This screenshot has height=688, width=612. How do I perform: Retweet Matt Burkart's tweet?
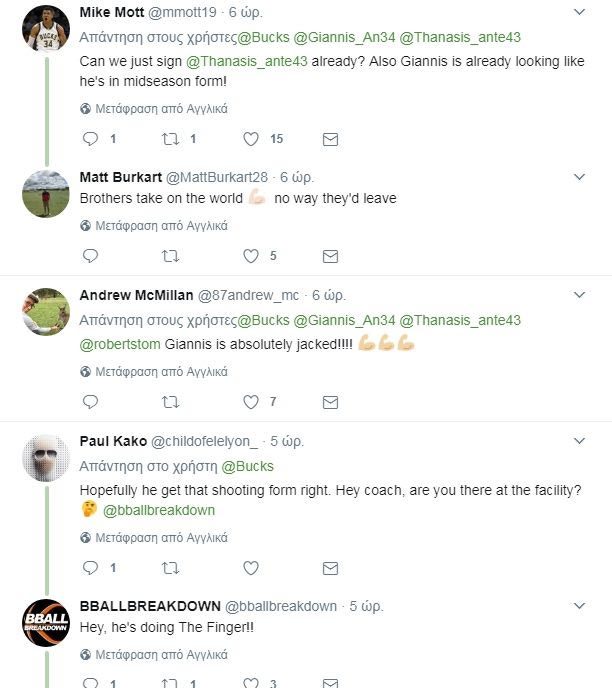(x=170, y=256)
